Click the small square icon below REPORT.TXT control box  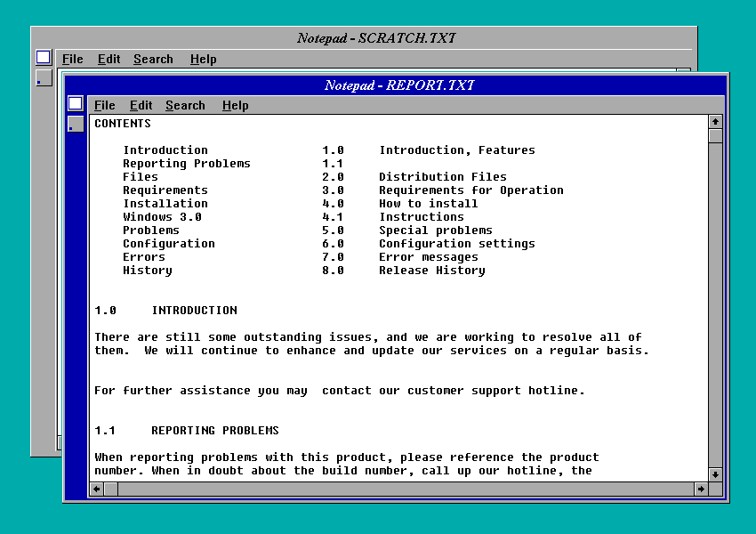76,124
